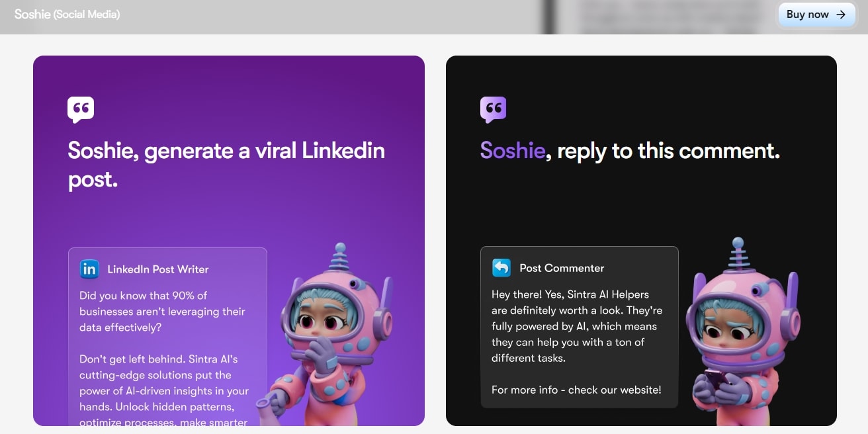Click the Post Commenter header icon
Viewport: 868px width, 434px height.
pyautogui.click(x=501, y=268)
